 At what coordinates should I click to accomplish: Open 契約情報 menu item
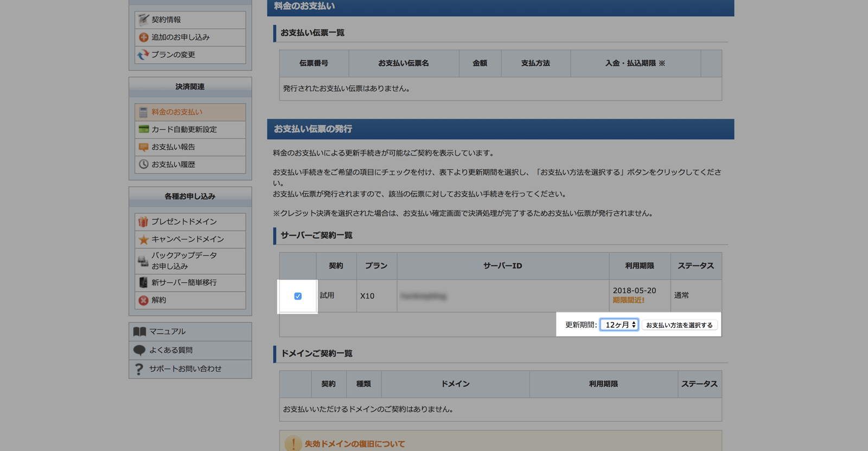pos(190,20)
